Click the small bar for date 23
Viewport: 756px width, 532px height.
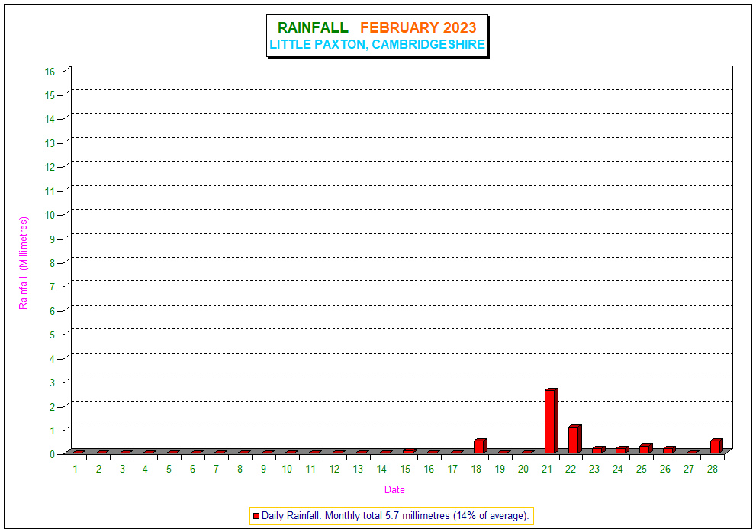click(598, 450)
